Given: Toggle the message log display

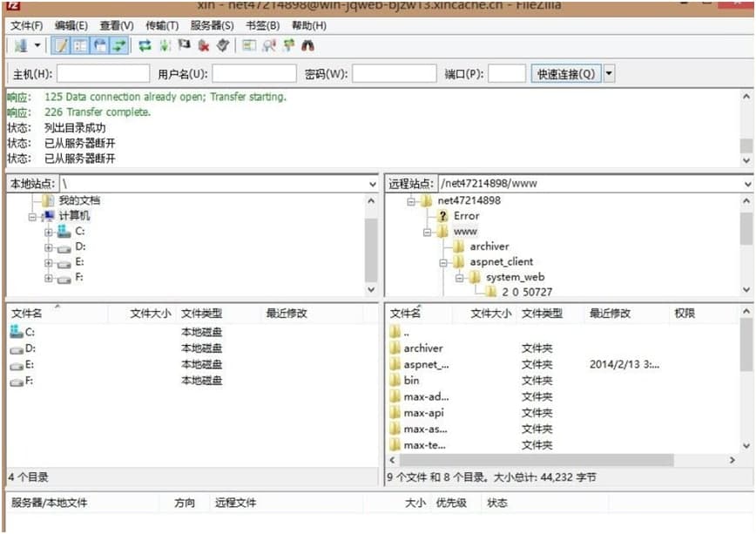Looking at the screenshot, I should (x=61, y=45).
